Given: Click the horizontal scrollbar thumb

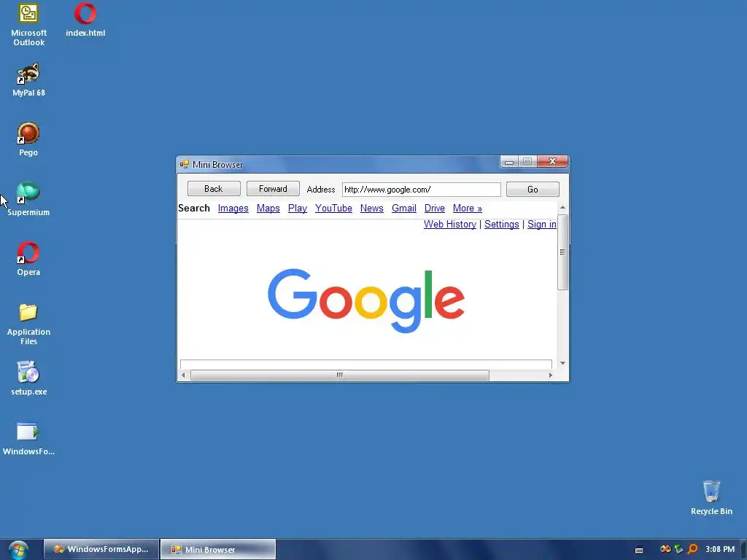Looking at the screenshot, I should tap(340, 376).
